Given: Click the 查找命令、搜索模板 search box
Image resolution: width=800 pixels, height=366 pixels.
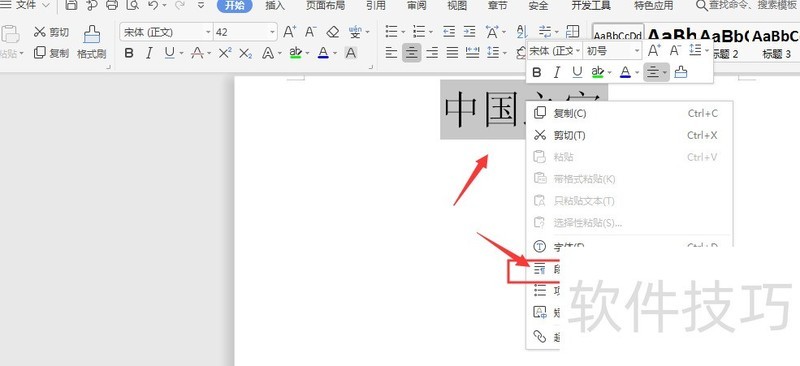Looking at the screenshot, I should pyautogui.click(x=747, y=6).
